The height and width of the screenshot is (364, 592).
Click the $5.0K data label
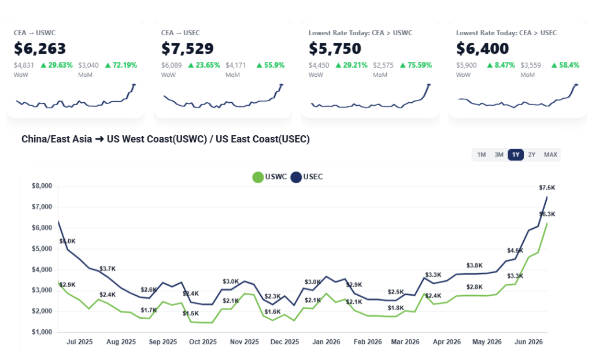pos(67,241)
